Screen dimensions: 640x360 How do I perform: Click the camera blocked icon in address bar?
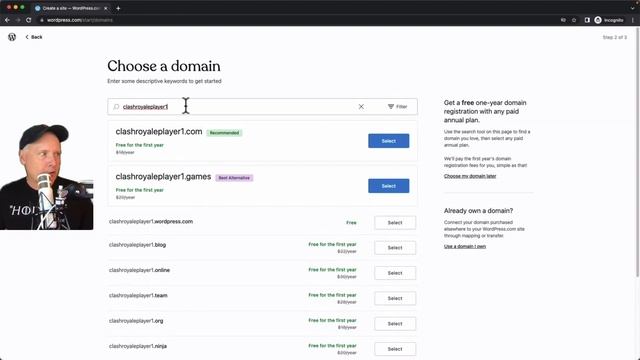click(563, 20)
